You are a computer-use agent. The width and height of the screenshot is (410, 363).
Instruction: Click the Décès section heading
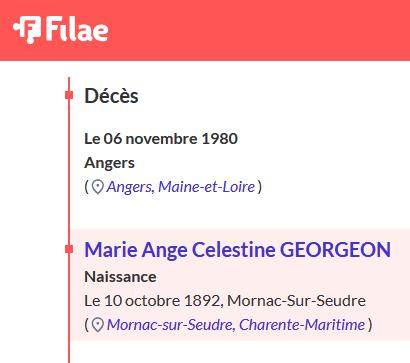[x=111, y=96]
